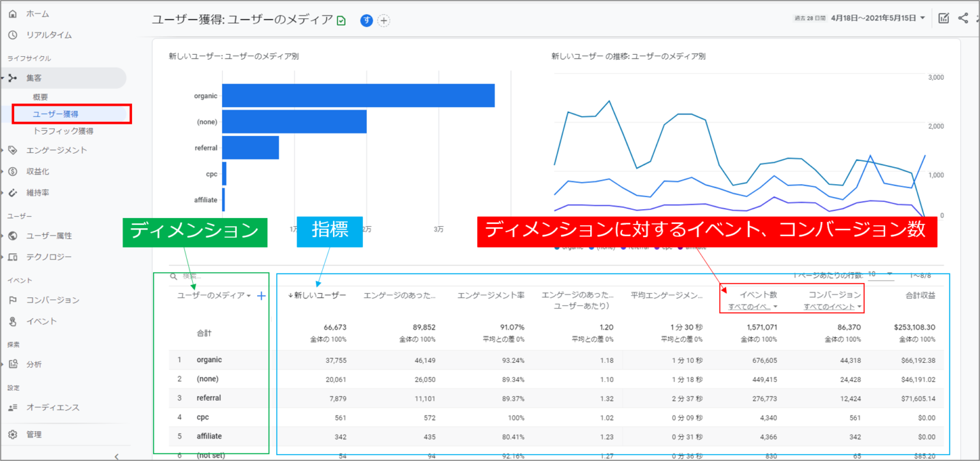Image resolution: width=980 pixels, height=461 pixels.
Task: Open the オーディエンス menu item
Action: [x=53, y=407]
